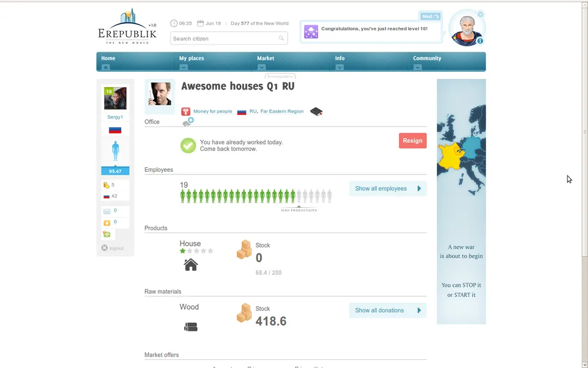Click the House quality star rating

[x=196, y=251]
